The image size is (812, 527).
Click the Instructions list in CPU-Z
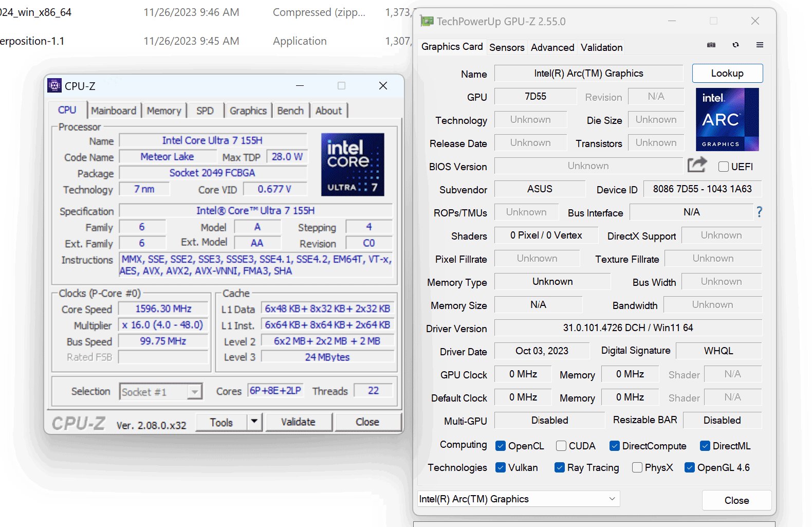(x=256, y=265)
